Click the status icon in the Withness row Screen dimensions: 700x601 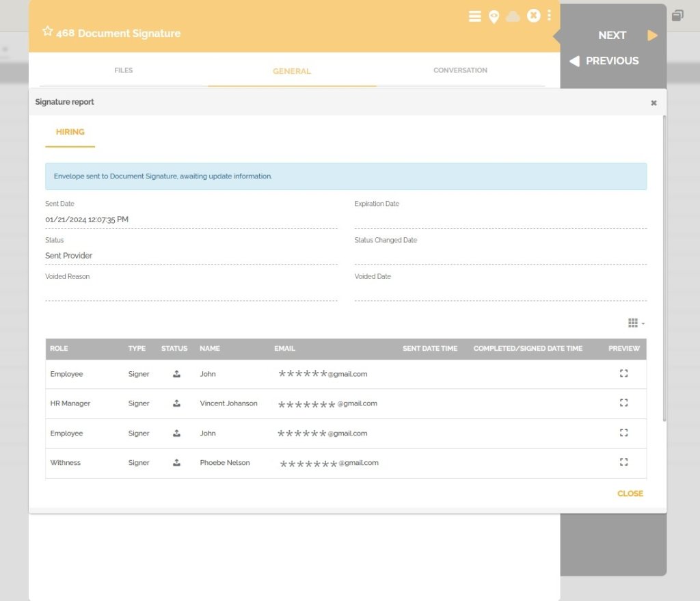(176, 462)
